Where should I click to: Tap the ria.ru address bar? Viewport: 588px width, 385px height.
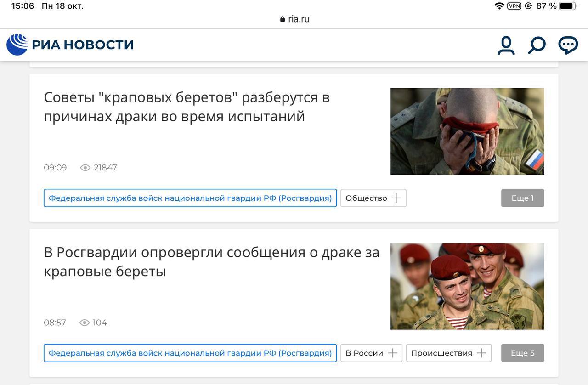tap(294, 19)
